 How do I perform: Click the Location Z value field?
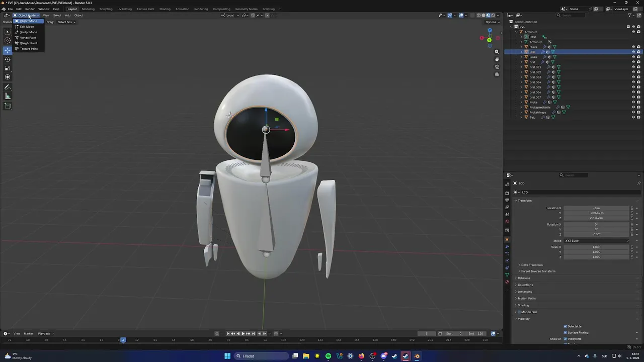pos(596,218)
